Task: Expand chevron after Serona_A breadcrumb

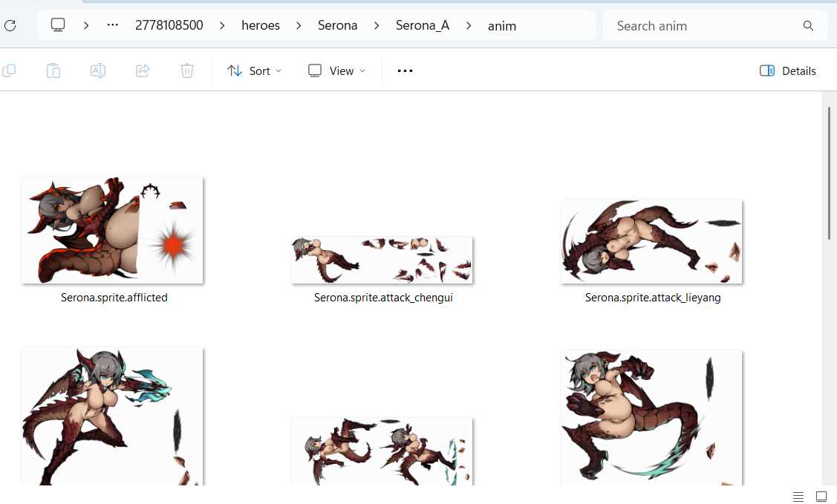Action: pos(468,25)
